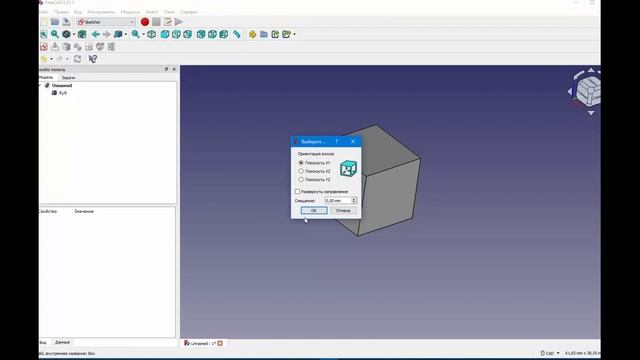Open the linked object dropdown arrow
The width and height of the screenshot is (640, 360).
126,34
